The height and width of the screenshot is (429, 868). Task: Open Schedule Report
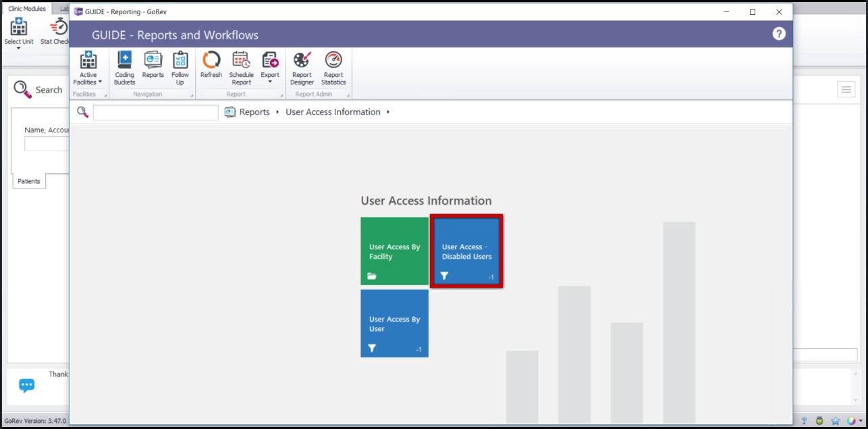(241, 69)
